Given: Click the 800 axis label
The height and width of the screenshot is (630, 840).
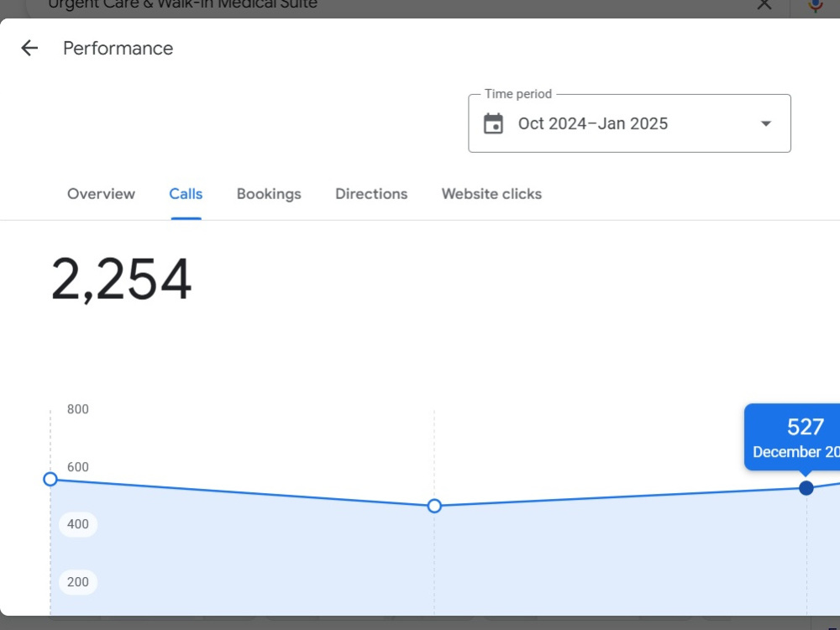Looking at the screenshot, I should [77, 409].
